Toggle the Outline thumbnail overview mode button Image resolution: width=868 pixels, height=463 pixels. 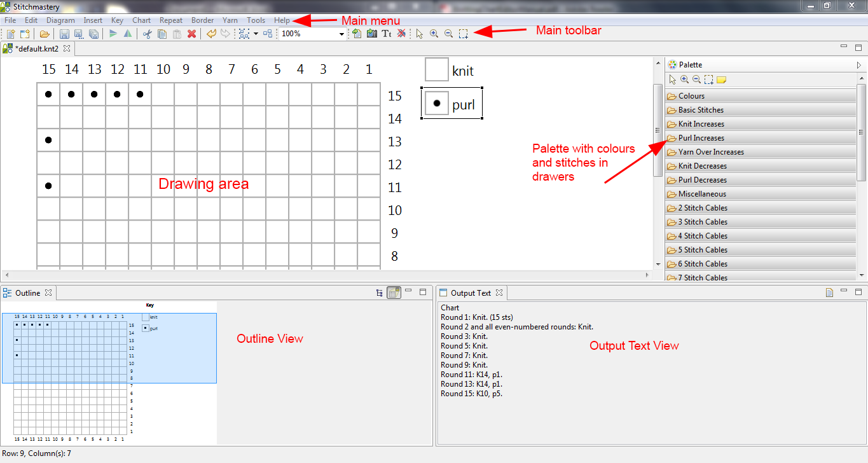[394, 293]
